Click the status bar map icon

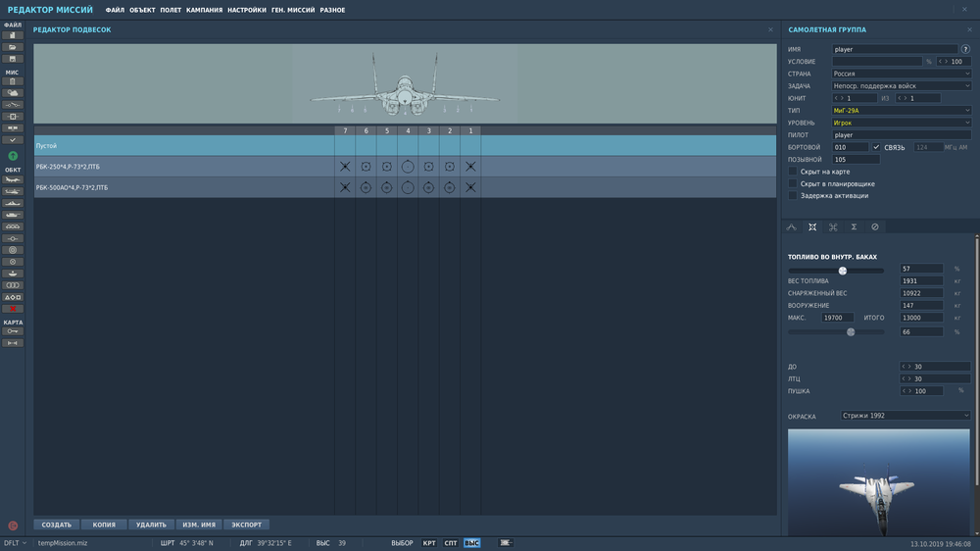click(x=506, y=543)
